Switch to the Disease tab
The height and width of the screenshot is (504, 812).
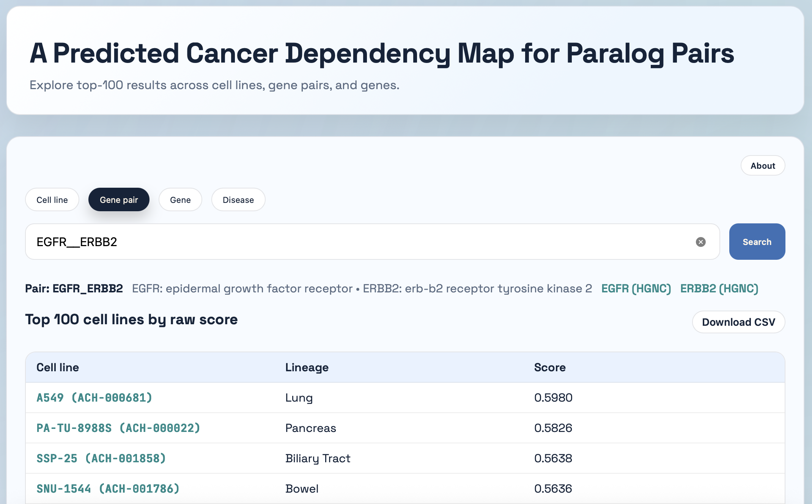(x=238, y=200)
